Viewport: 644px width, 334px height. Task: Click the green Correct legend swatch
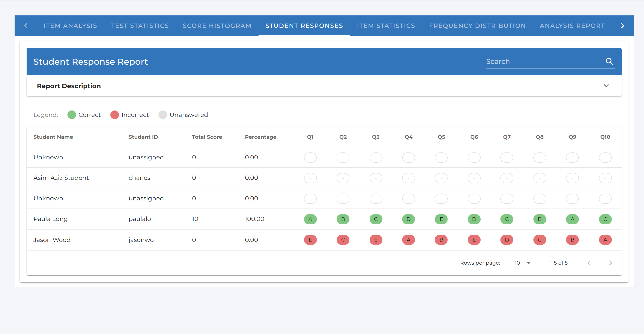point(72,115)
